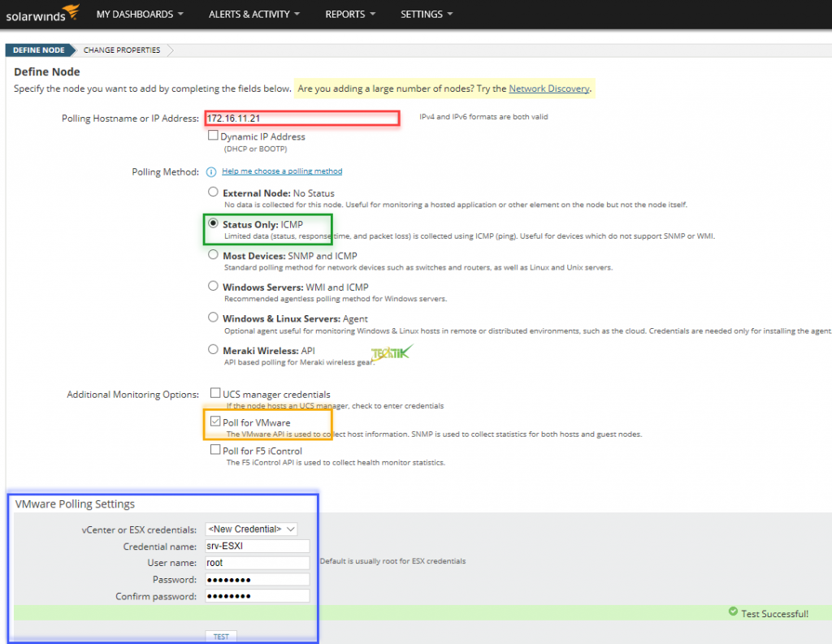Click the solarwinds logo

[x=41, y=13]
